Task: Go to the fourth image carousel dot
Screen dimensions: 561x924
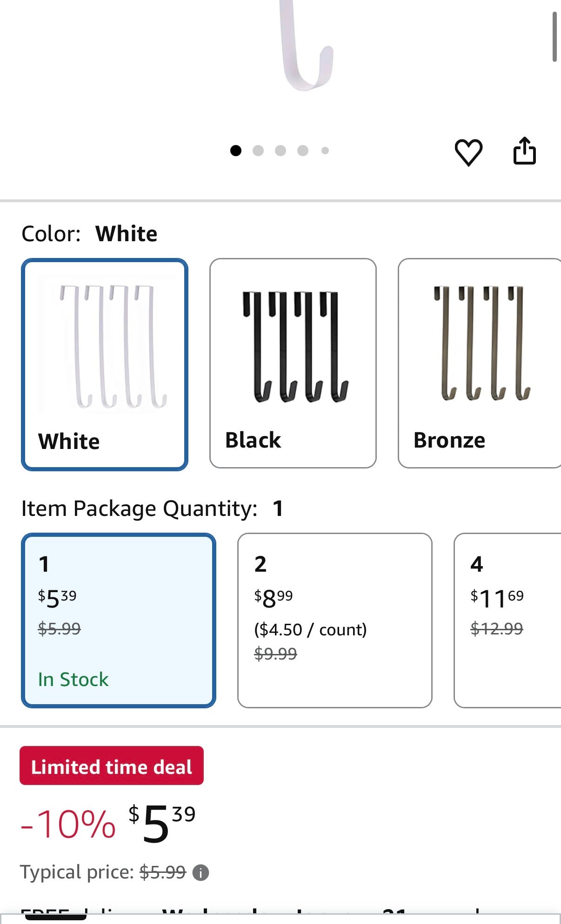Action: pos(303,151)
